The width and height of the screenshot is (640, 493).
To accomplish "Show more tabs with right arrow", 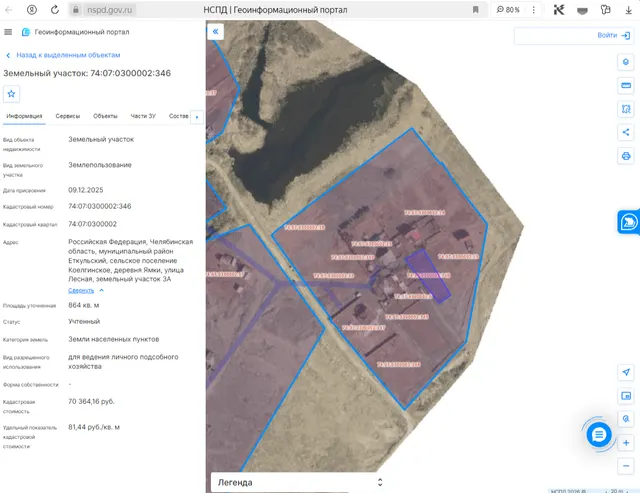I will [197, 117].
